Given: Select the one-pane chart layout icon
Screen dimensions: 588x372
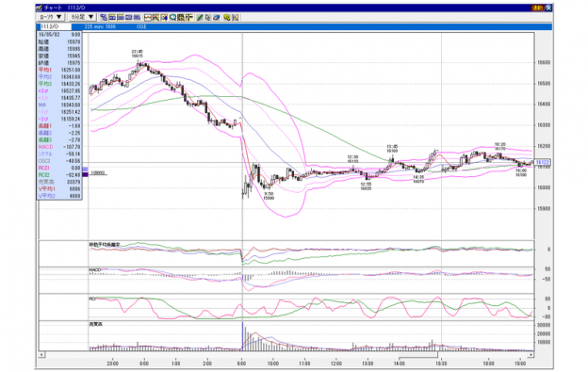Looking at the screenshot, I should coord(112,17).
